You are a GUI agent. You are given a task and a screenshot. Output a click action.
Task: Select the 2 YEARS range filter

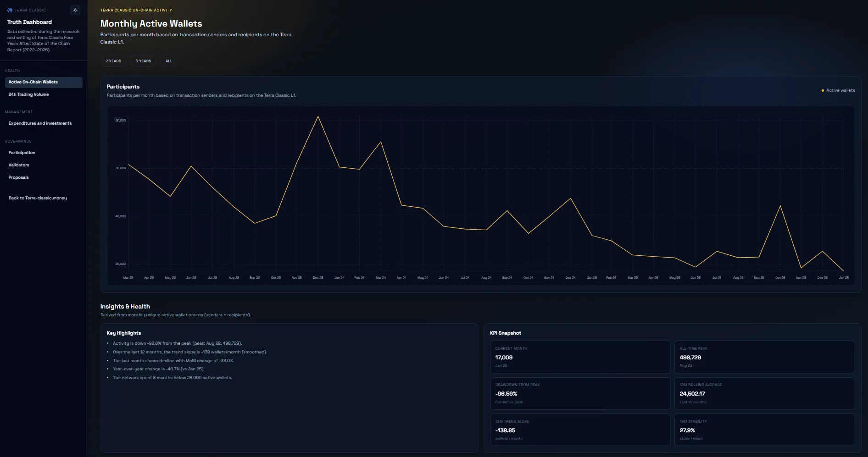tap(113, 61)
